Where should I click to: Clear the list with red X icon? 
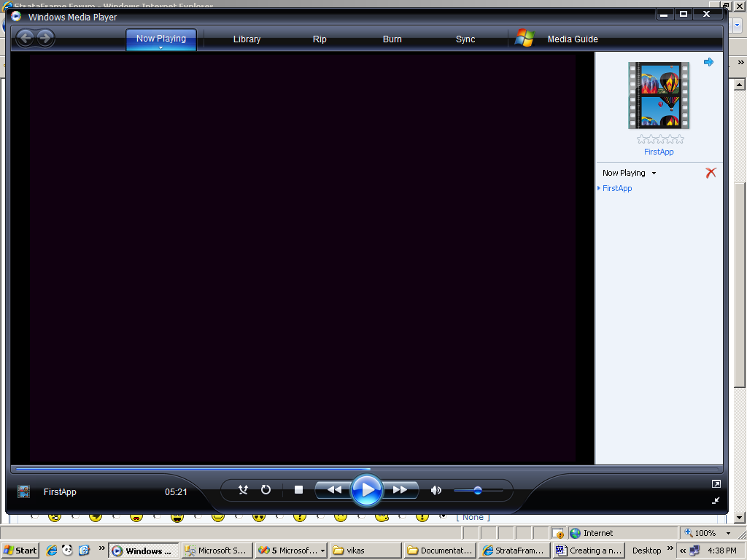711,173
